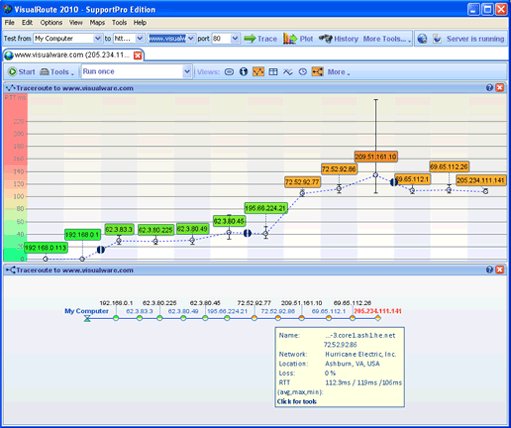Click My Computer start node icon
Image resolution: width=511 pixels, height=428 pixels.
click(87, 319)
